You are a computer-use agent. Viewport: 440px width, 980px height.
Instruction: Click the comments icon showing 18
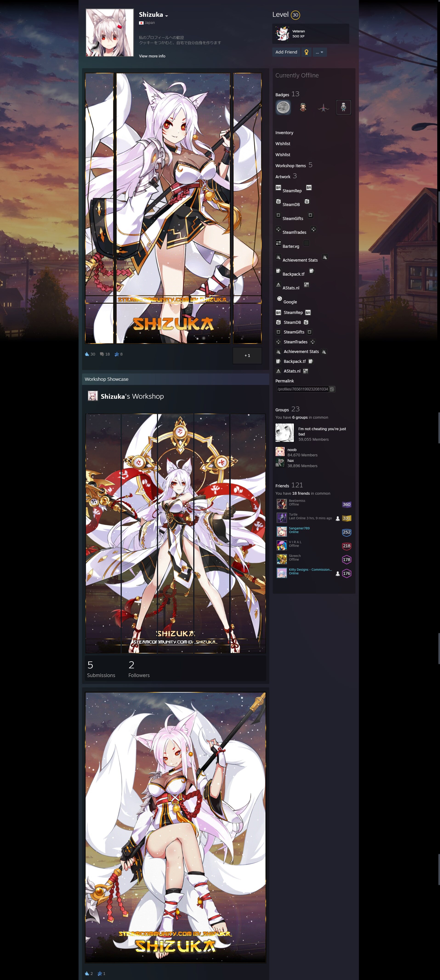[102, 354]
